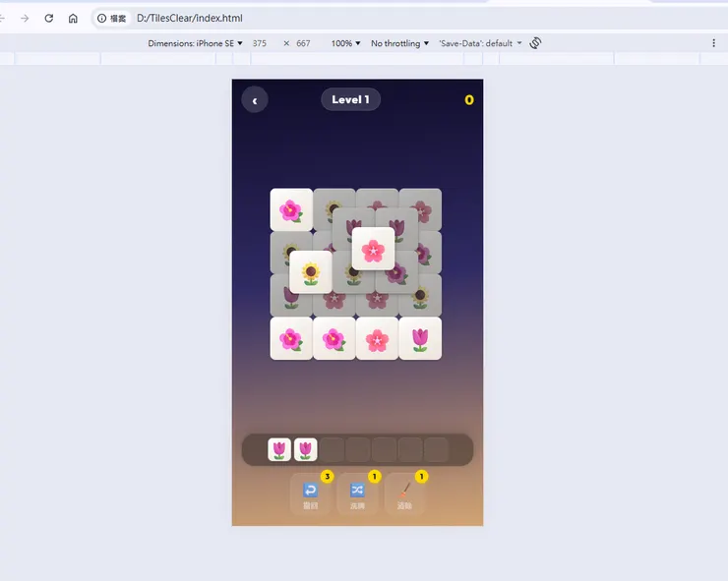Pick the tulip tile in the bottom row
The image size is (728, 581).
coord(420,338)
